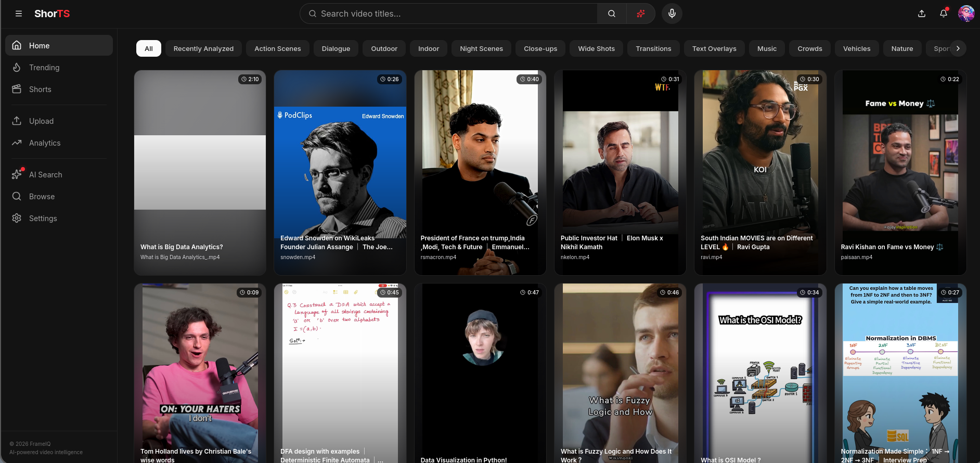Image resolution: width=980 pixels, height=463 pixels.
Task: Filter by Crowds
Action: point(810,48)
